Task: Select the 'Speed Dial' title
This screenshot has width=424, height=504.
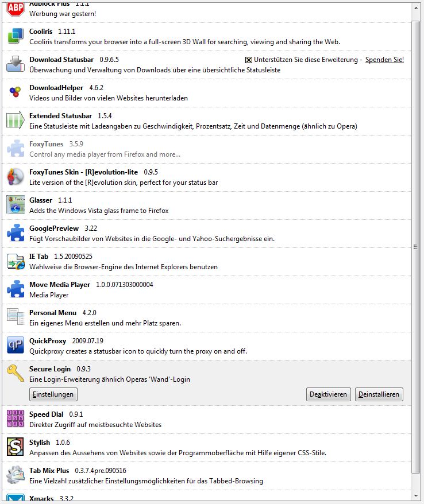Action: (x=47, y=414)
